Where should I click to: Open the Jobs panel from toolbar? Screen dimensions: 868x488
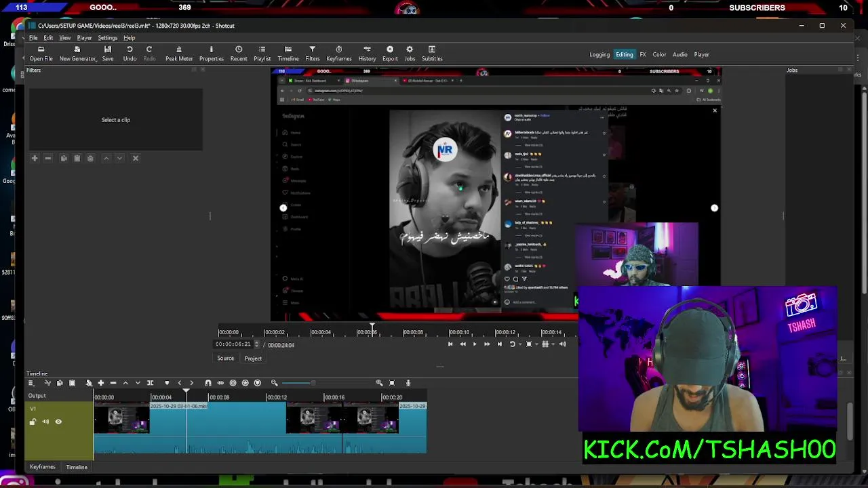tap(410, 54)
